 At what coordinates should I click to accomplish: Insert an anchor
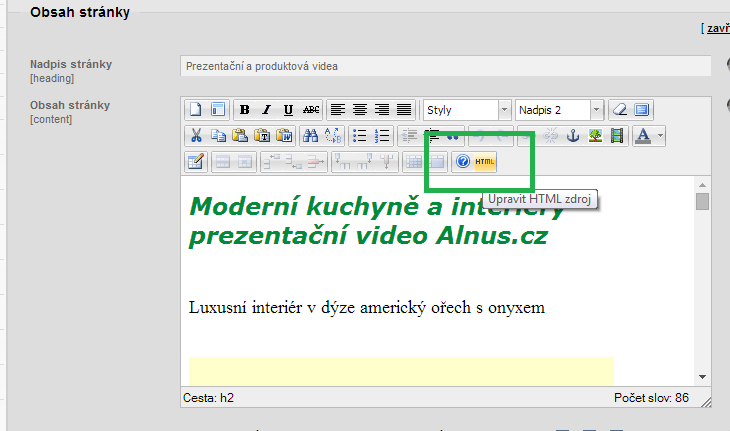573,136
